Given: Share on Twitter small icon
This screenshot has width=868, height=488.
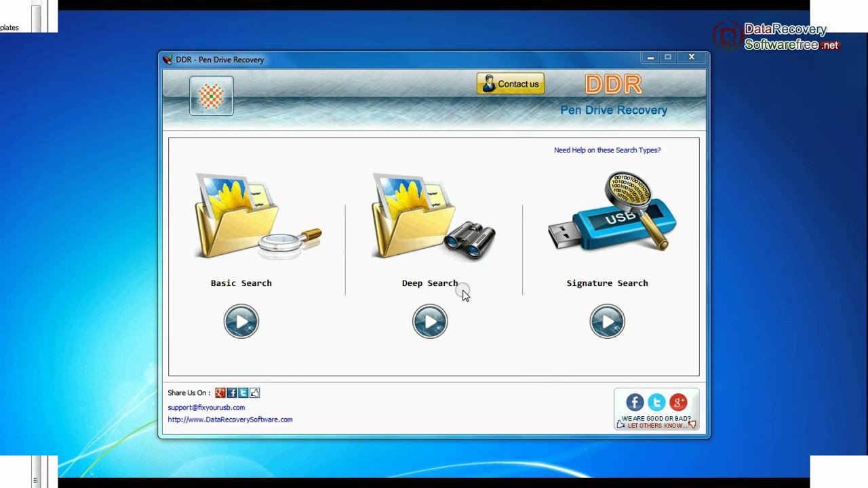Looking at the screenshot, I should 243,393.
